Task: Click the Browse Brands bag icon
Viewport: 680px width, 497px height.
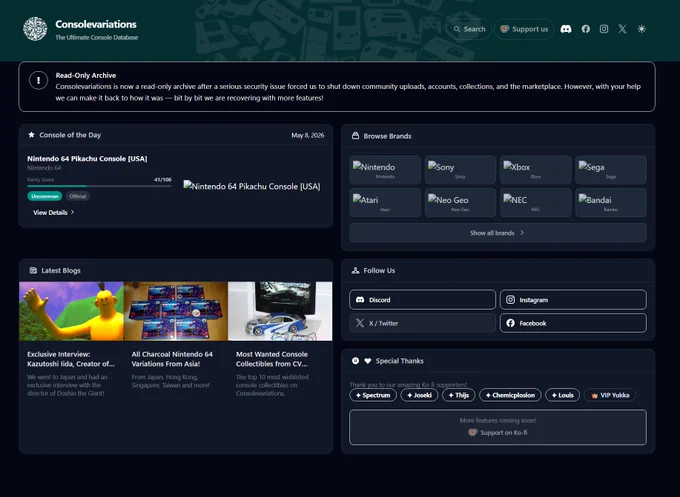Action: (355, 136)
